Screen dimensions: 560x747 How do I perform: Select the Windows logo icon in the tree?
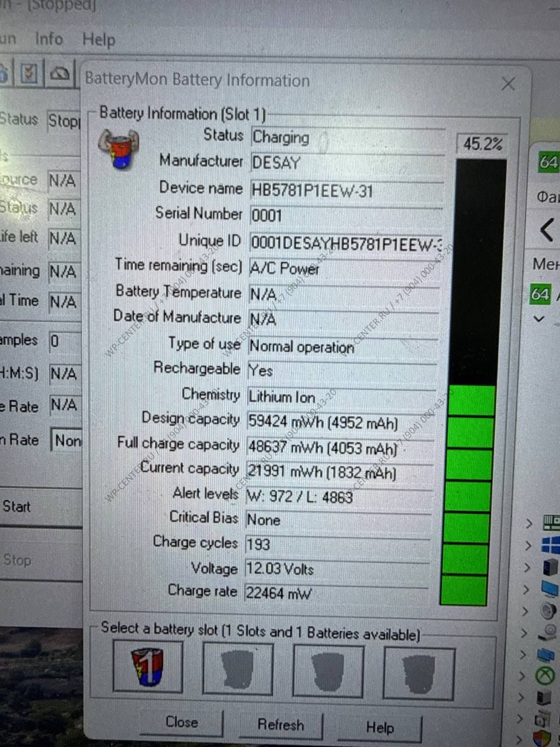click(549, 545)
